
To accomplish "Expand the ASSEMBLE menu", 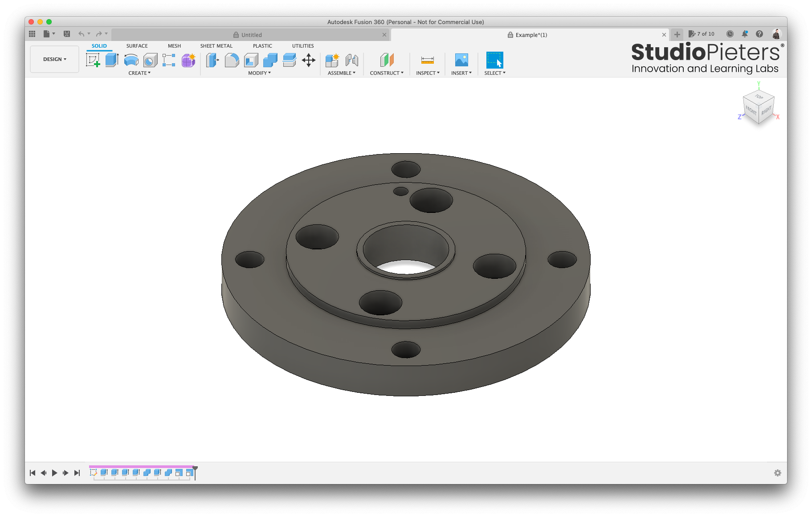I will tap(342, 73).
